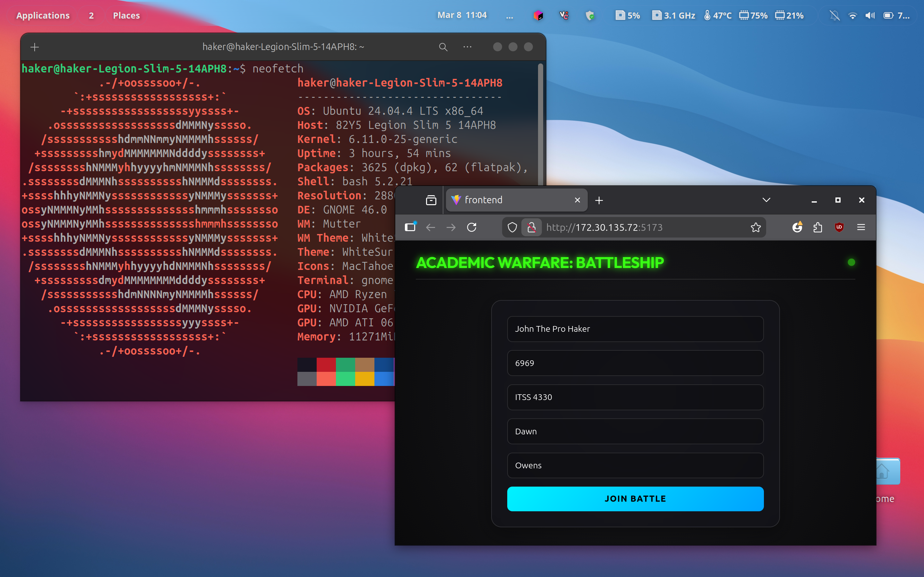The height and width of the screenshot is (577, 924).
Task: Click the ITSS 4330 input field
Action: pos(635,397)
